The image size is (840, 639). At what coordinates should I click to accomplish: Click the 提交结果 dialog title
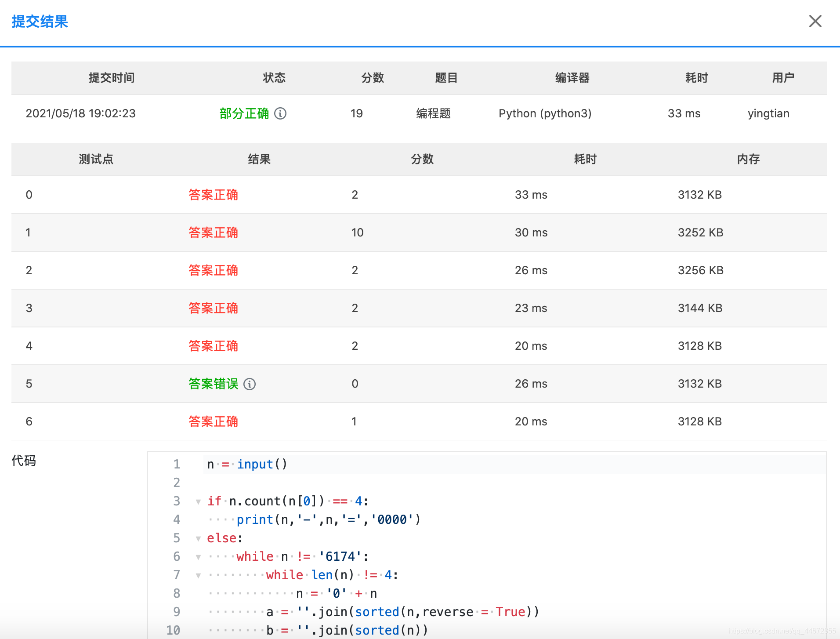[40, 22]
